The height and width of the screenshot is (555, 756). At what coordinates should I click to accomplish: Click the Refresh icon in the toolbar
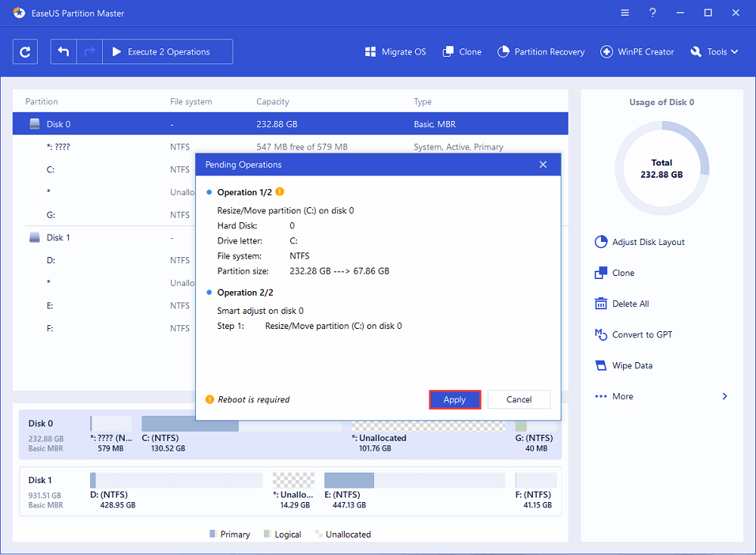pos(25,52)
